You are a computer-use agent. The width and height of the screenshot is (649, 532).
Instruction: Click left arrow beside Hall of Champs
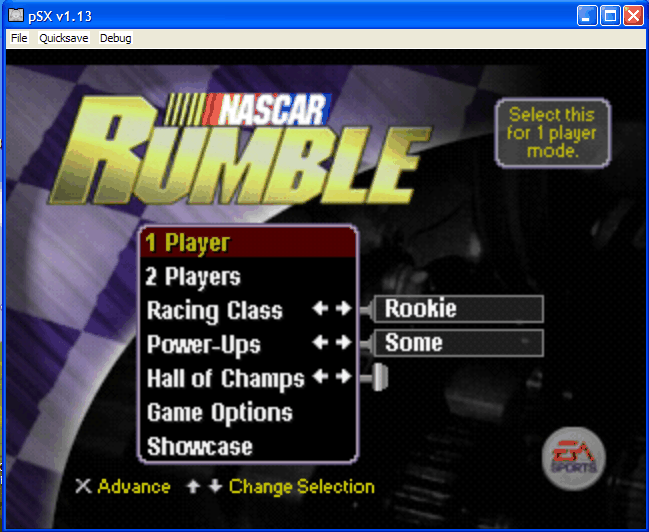[320, 376]
